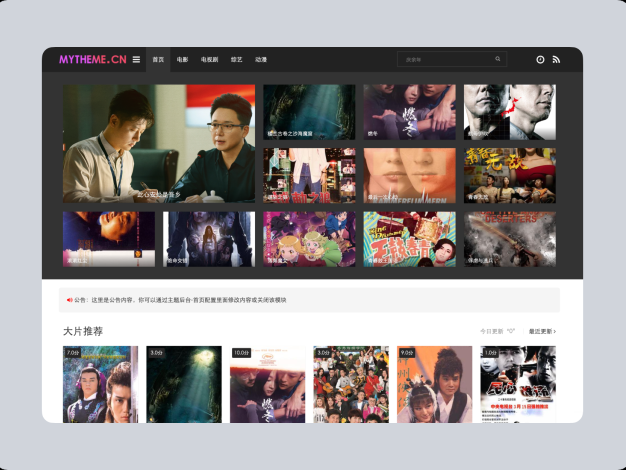Screen dimensions: 626x470
Task: Open the two-faces banner with a red map
Action: click(510, 112)
